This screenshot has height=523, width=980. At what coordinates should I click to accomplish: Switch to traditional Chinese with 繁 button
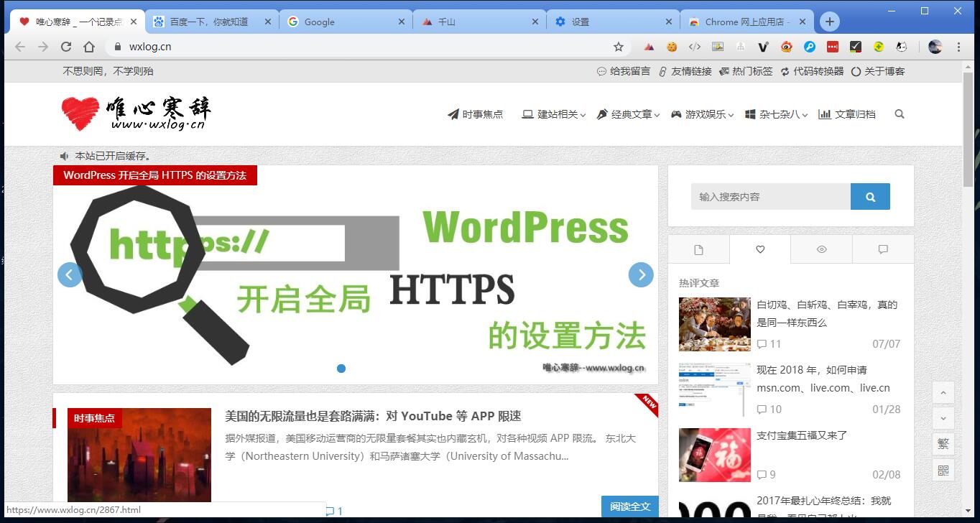(x=943, y=444)
